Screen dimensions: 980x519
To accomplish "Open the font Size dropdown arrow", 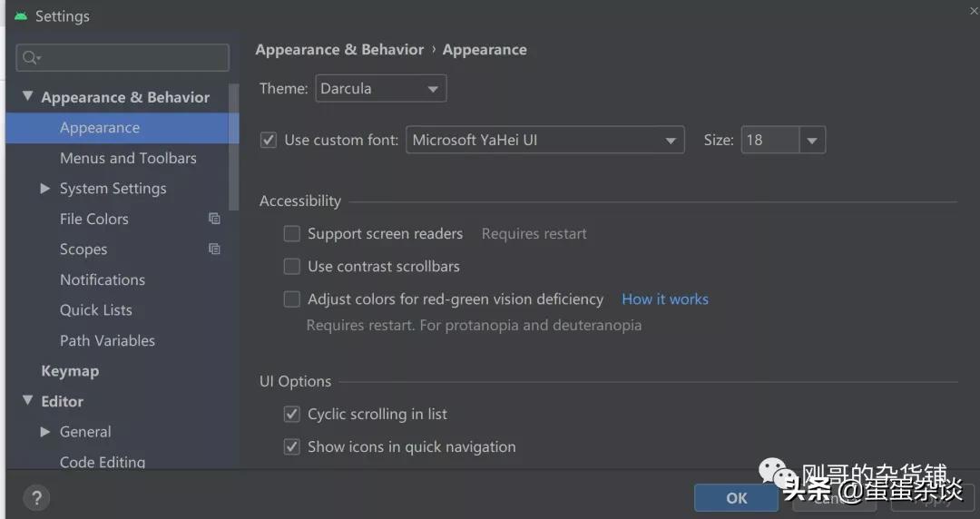I will (812, 141).
